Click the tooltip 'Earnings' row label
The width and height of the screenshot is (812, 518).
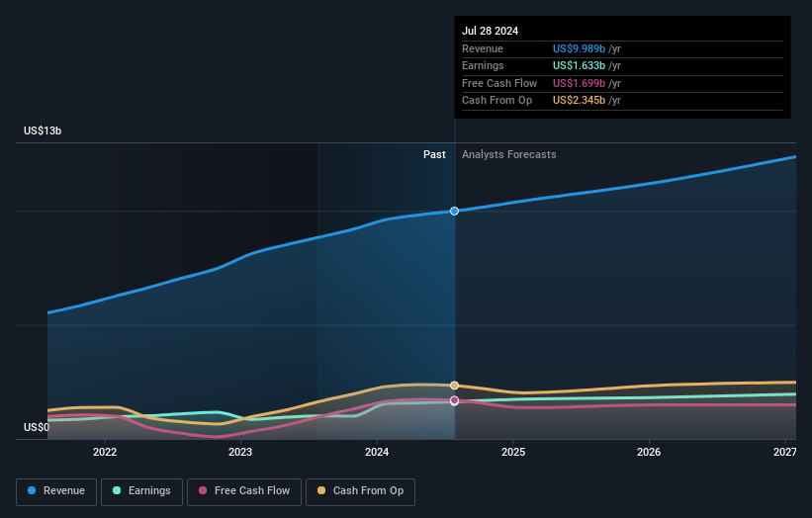point(483,65)
